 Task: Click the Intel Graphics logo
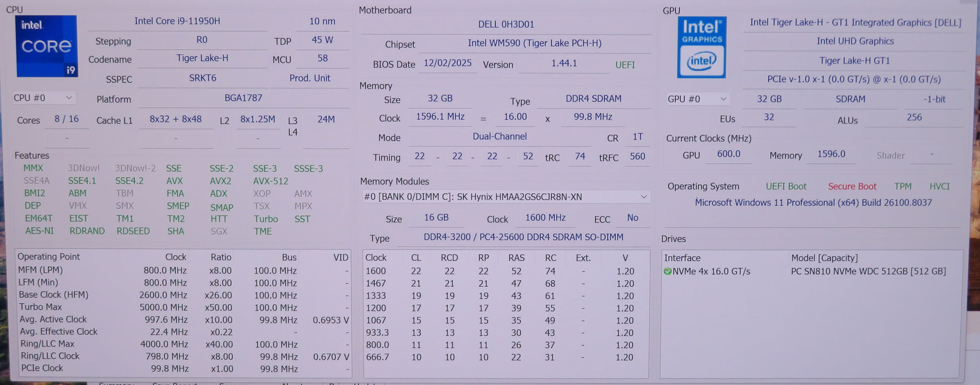pos(701,47)
